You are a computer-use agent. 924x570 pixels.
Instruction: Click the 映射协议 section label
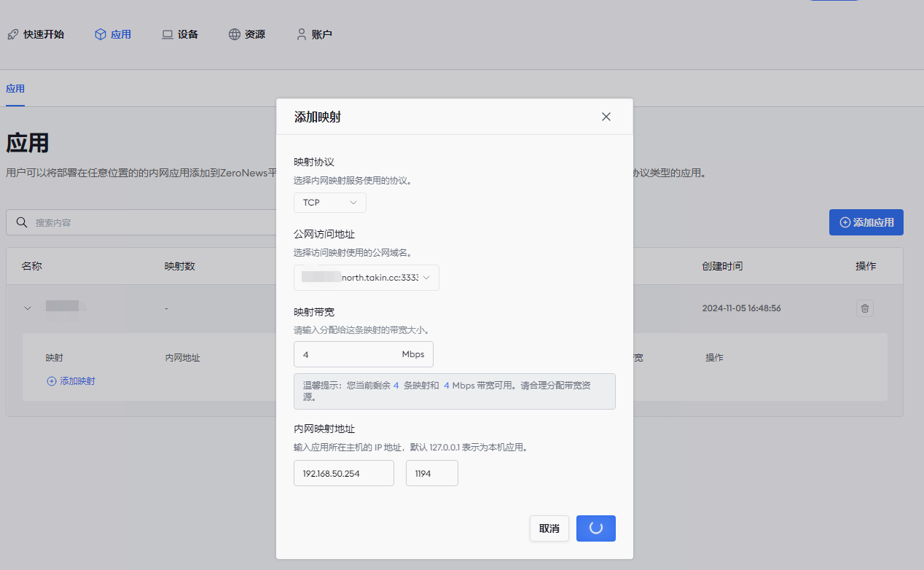tap(314, 162)
